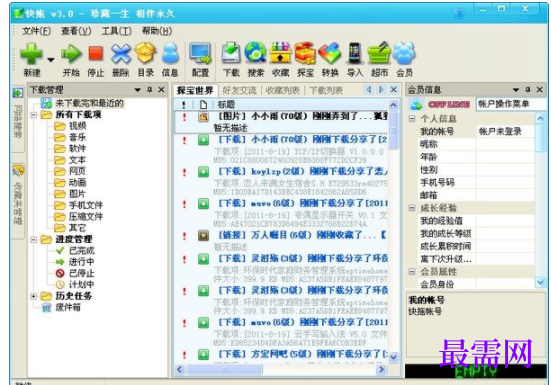The image size is (551, 385).
Task: Open the 查看(V) menu
Action: coord(76,31)
